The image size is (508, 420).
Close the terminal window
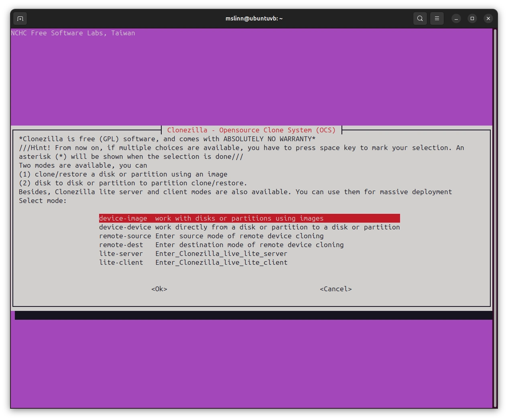(488, 18)
